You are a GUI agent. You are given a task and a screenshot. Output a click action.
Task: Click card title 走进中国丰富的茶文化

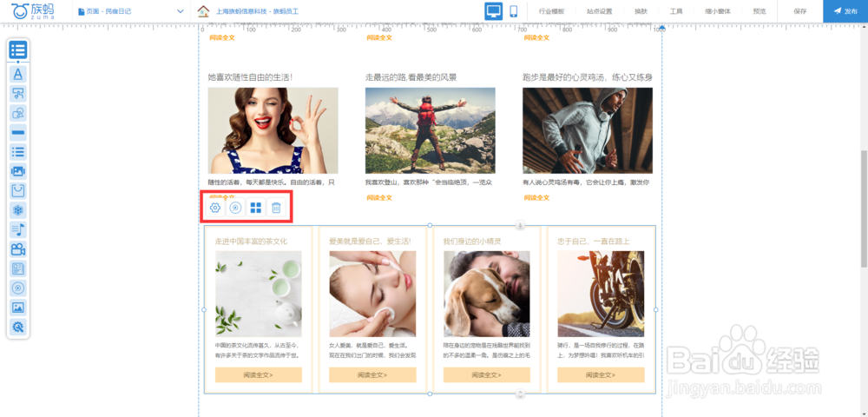pyautogui.click(x=252, y=242)
